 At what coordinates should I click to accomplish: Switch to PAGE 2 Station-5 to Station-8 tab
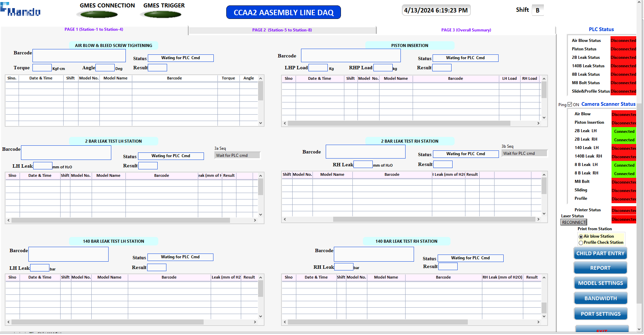tap(282, 30)
